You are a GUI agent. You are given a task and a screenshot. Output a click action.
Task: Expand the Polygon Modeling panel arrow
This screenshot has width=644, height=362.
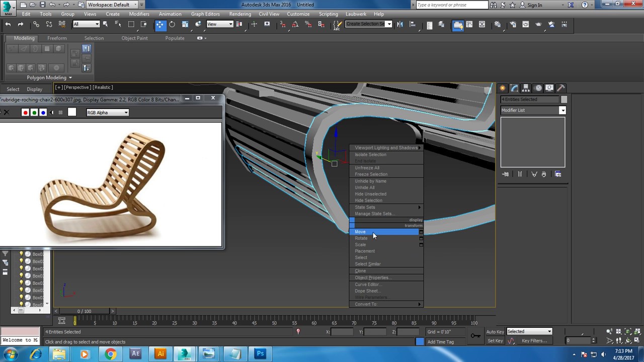[70, 78]
